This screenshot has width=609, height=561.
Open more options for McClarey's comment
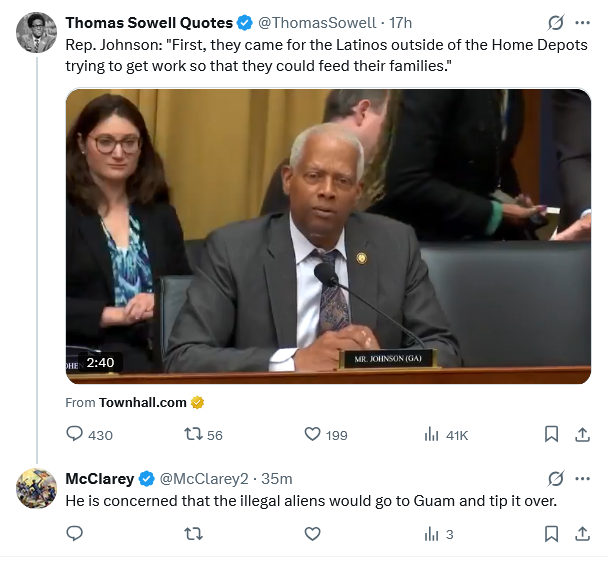point(583,478)
